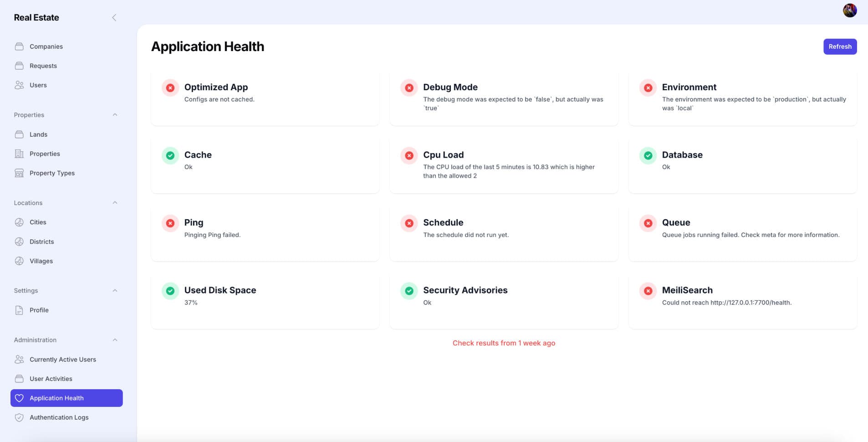
Task: Click the Currently Active Users icon
Action: (19, 360)
